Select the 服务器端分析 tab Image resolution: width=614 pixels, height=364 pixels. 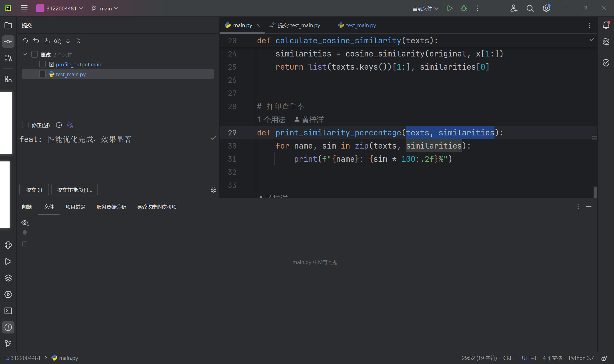click(111, 207)
